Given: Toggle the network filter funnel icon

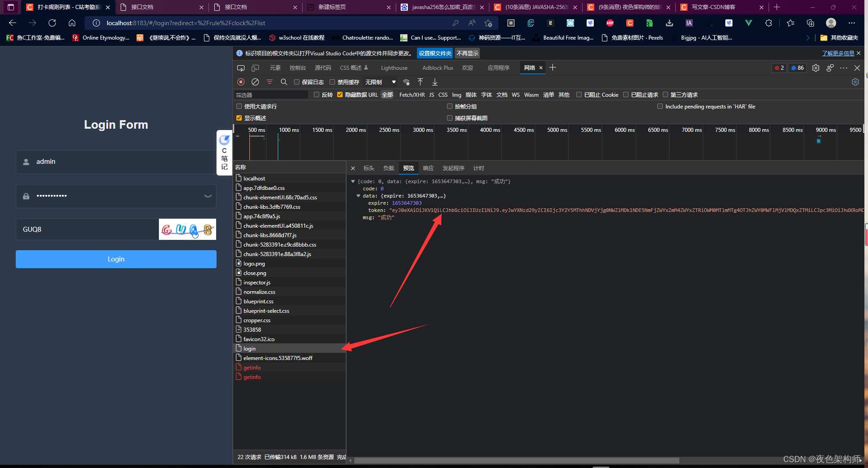Looking at the screenshot, I should click(x=270, y=82).
